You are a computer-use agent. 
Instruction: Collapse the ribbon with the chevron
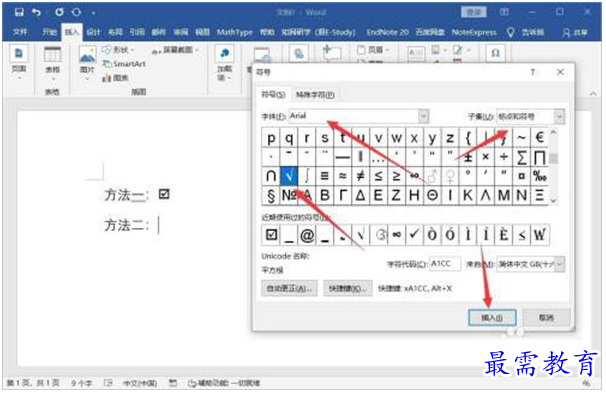click(593, 94)
